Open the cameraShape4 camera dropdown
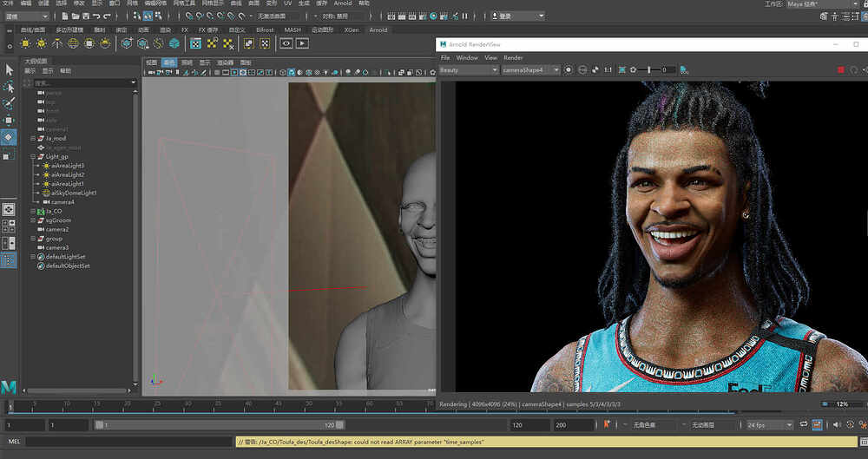The image size is (868, 459). pyautogui.click(x=530, y=69)
